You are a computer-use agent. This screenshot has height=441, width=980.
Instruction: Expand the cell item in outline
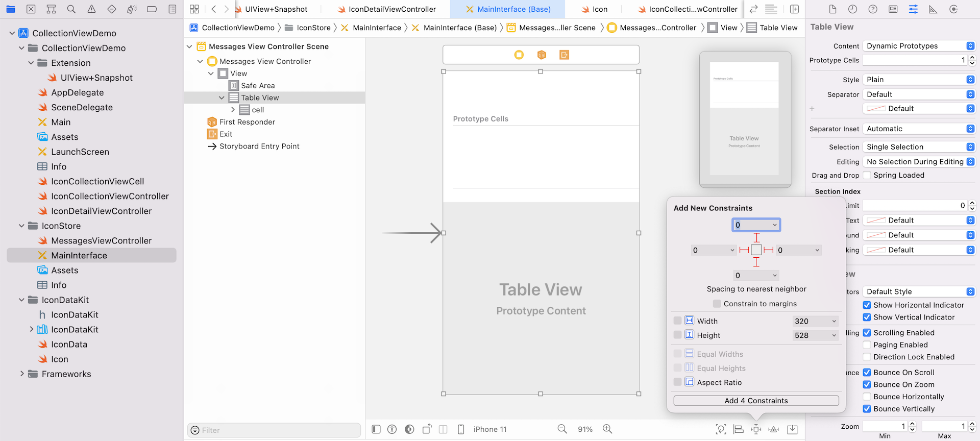[233, 110]
